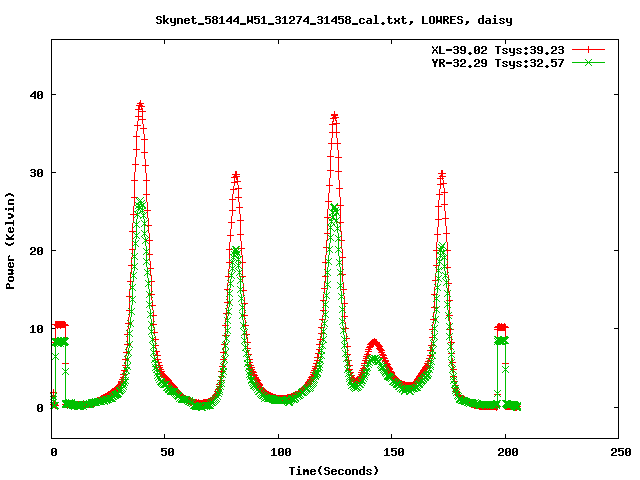Click the y-axis tick label 10
640x480 pixels.
click(x=36, y=329)
